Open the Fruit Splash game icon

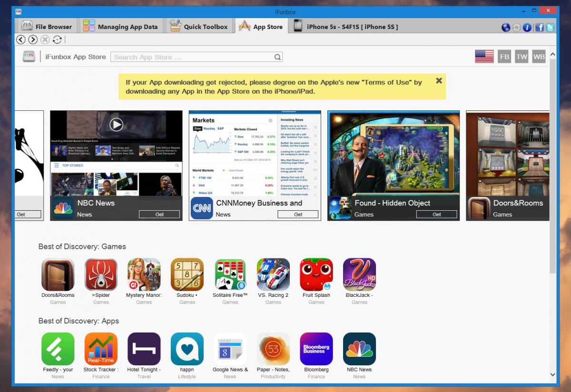click(x=316, y=274)
